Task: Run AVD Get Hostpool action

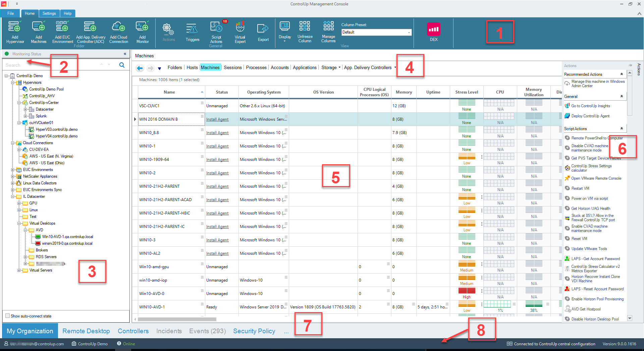Action: tap(583, 309)
